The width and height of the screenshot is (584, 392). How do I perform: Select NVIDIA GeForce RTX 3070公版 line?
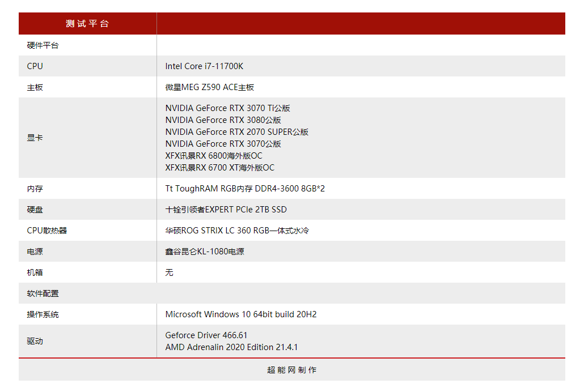[x=223, y=144]
